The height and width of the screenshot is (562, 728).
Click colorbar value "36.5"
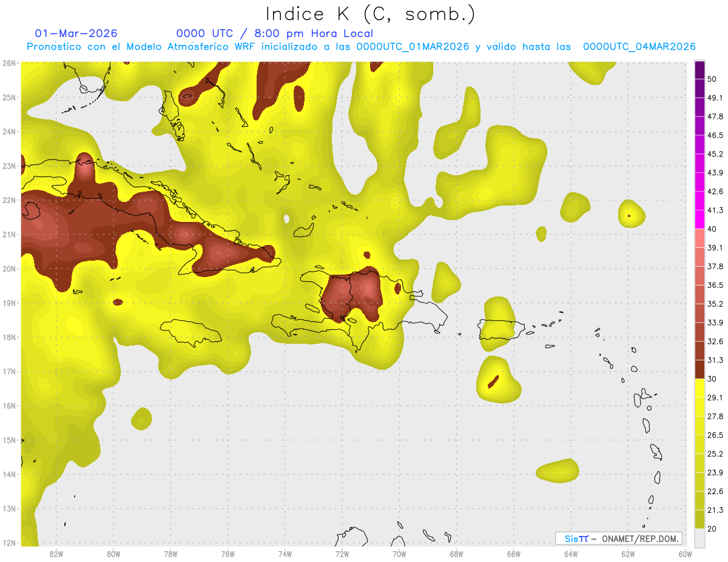[x=715, y=285]
